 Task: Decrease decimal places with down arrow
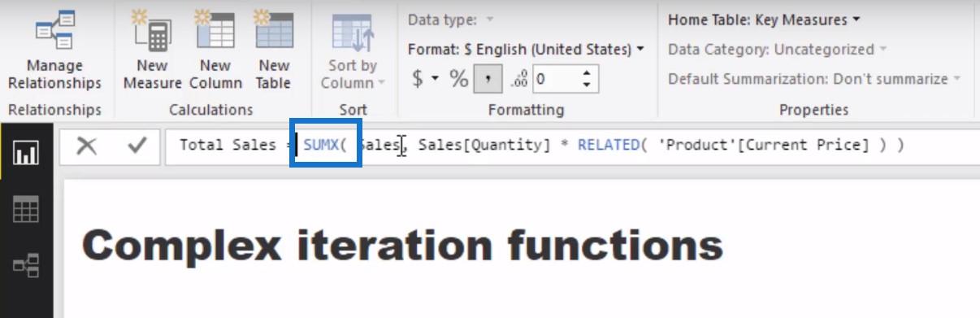click(587, 85)
